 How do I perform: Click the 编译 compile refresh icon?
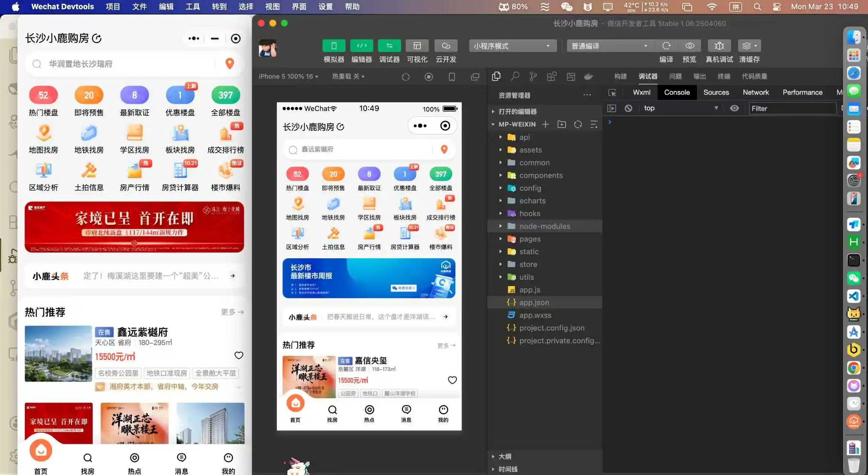point(666,46)
